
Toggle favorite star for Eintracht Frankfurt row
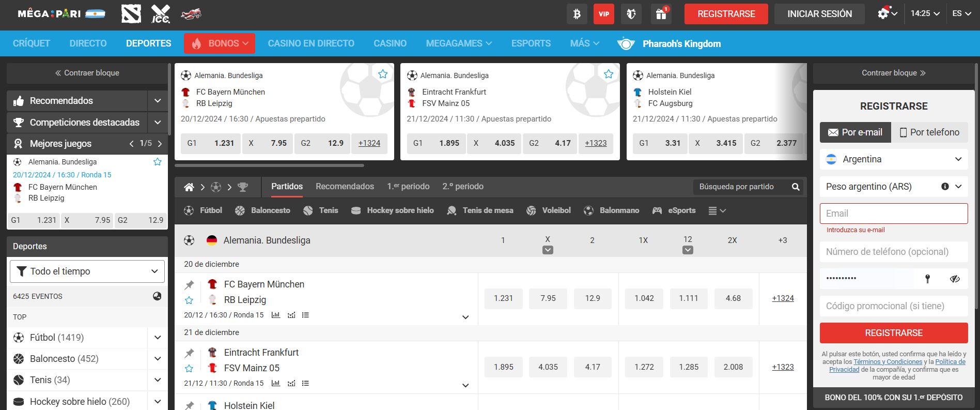tap(189, 369)
